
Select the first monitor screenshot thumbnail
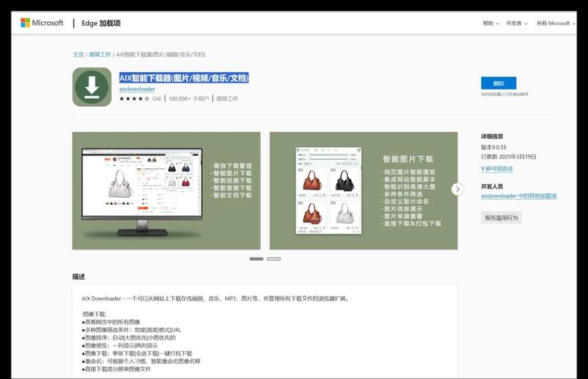(x=166, y=190)
